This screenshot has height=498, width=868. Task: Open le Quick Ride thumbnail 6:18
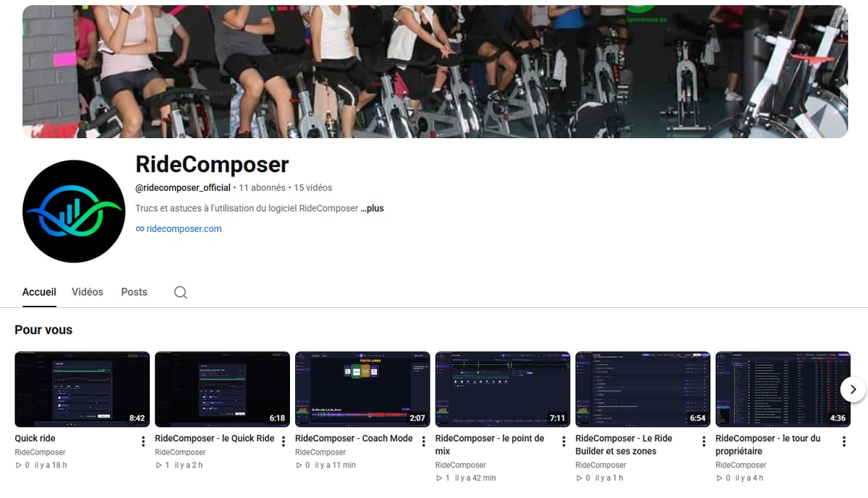click(223, 389)
